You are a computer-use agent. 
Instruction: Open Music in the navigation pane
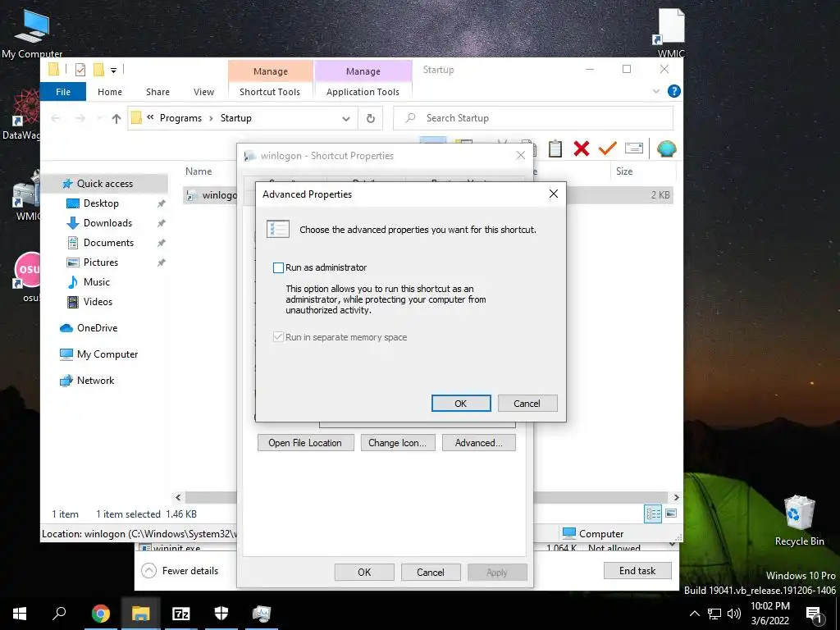(x=97, y=282)
